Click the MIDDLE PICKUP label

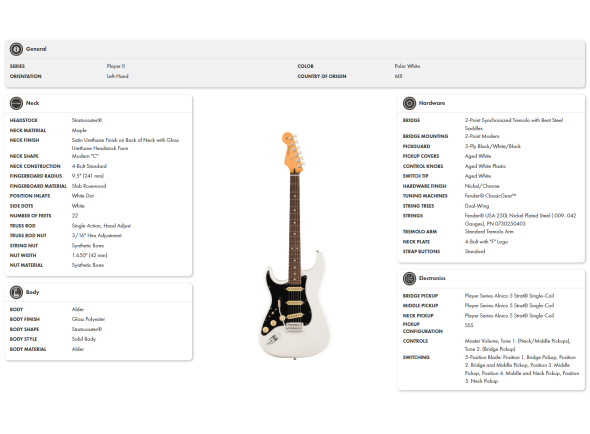[420, 306]
